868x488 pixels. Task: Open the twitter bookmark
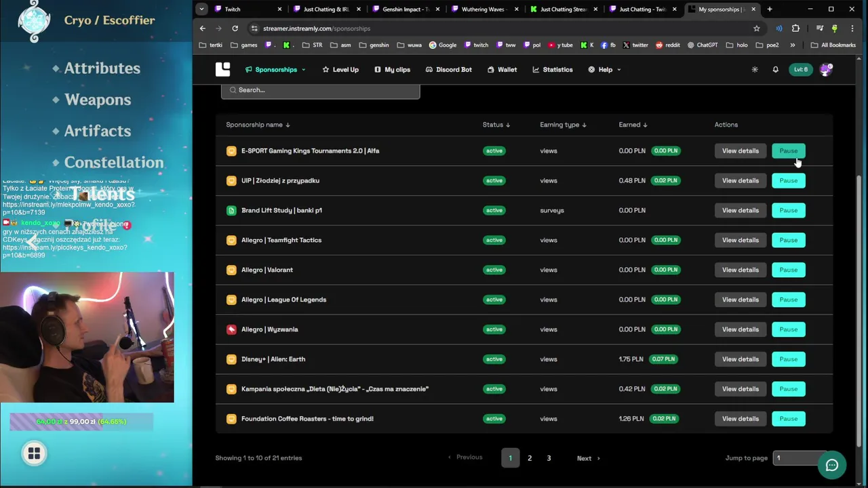tap(635, 45)
